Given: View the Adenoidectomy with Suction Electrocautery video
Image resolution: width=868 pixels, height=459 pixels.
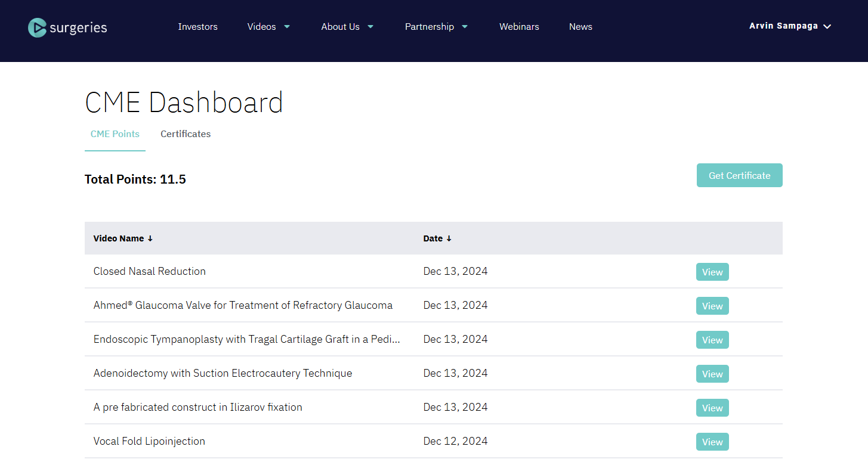Looking at the screenshot, I should pyautogui.click(x=712, y=374).
